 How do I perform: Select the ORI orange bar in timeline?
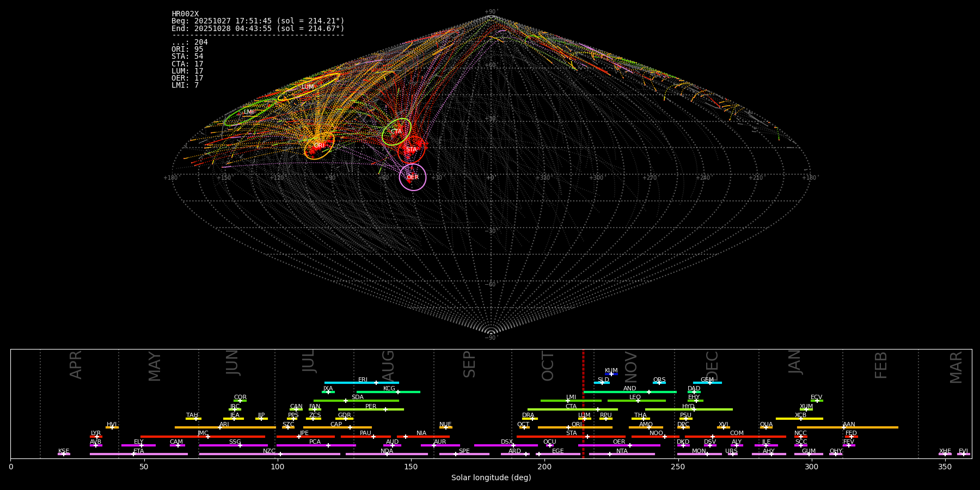tap(575, 427)
